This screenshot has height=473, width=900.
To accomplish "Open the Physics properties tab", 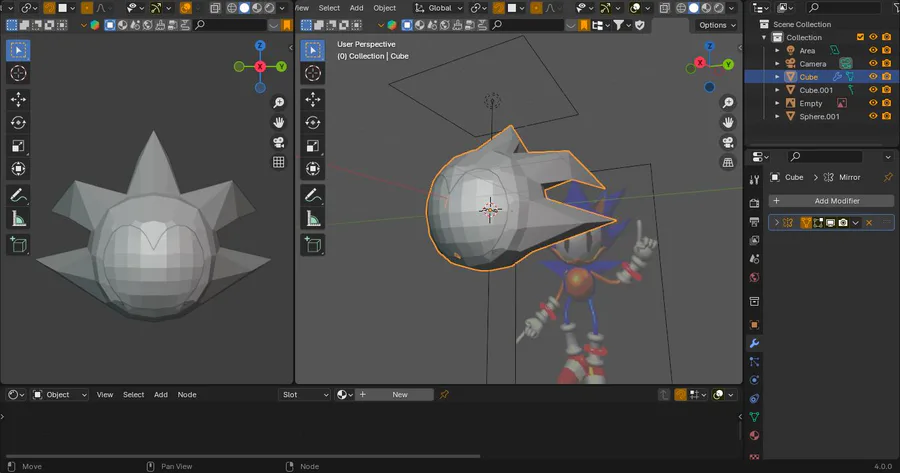I will point(754,380).
